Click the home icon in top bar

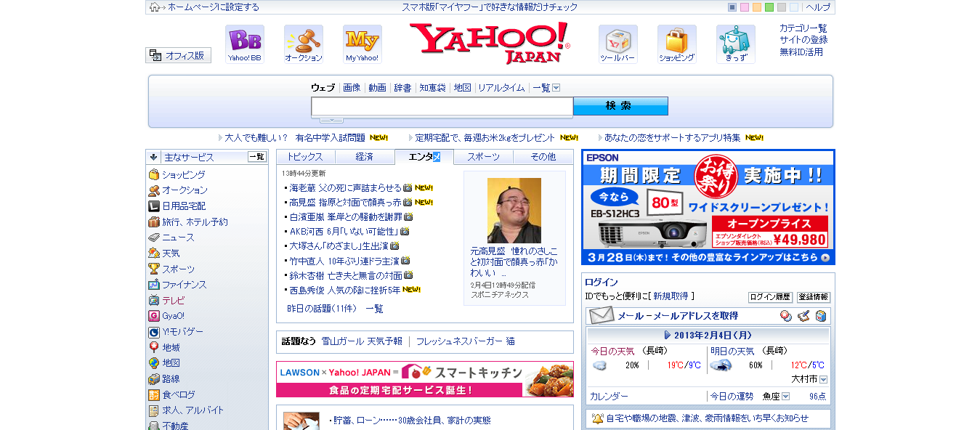(154, 7)
